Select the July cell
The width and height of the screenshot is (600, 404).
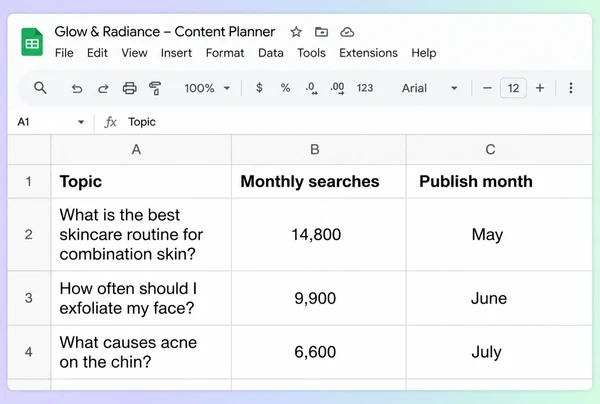click(499, 352)
